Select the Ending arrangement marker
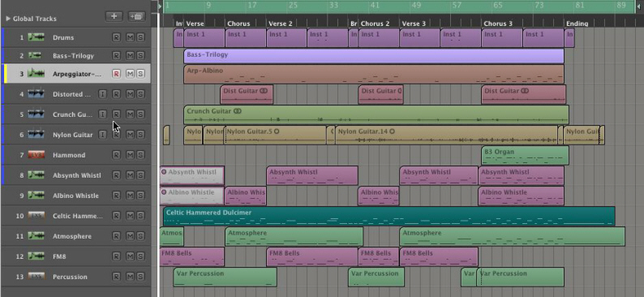 tap(577, 24)
